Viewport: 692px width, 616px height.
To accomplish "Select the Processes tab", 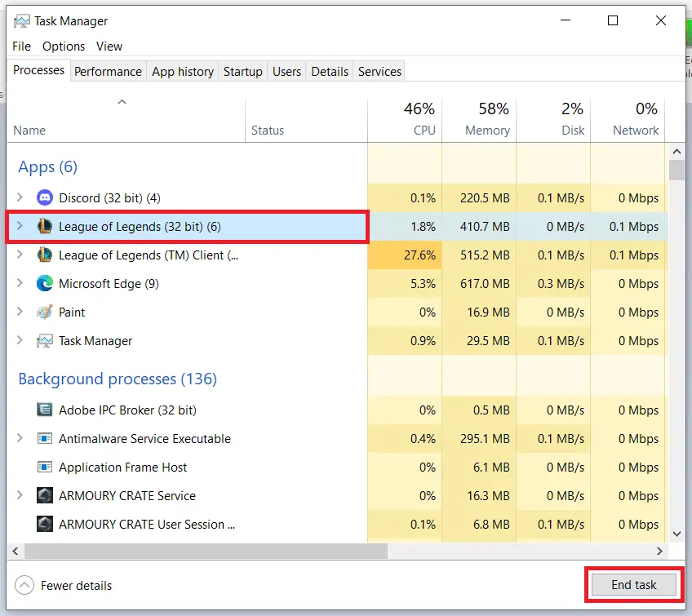I will click(x=39, y=70).
